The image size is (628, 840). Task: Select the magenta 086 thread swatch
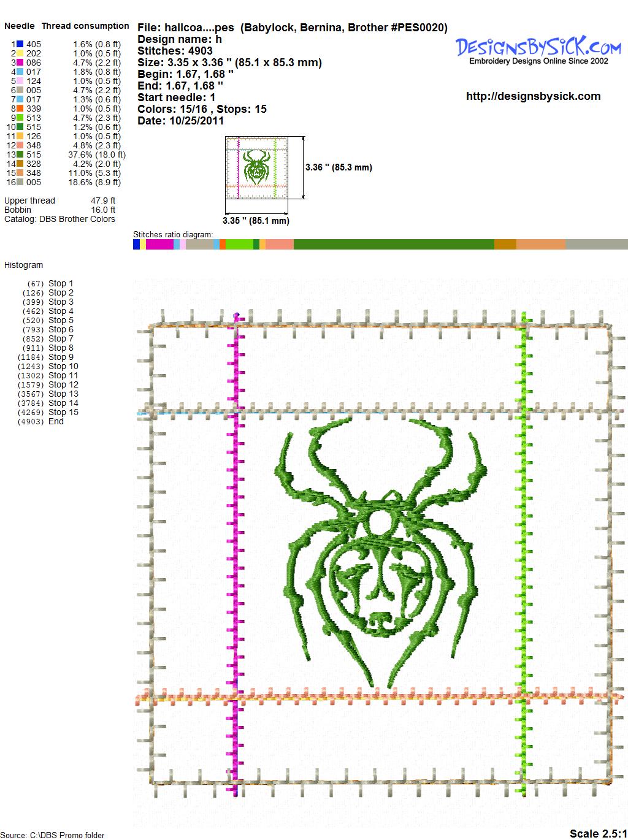pyautogui.click(x=20, y=63)
